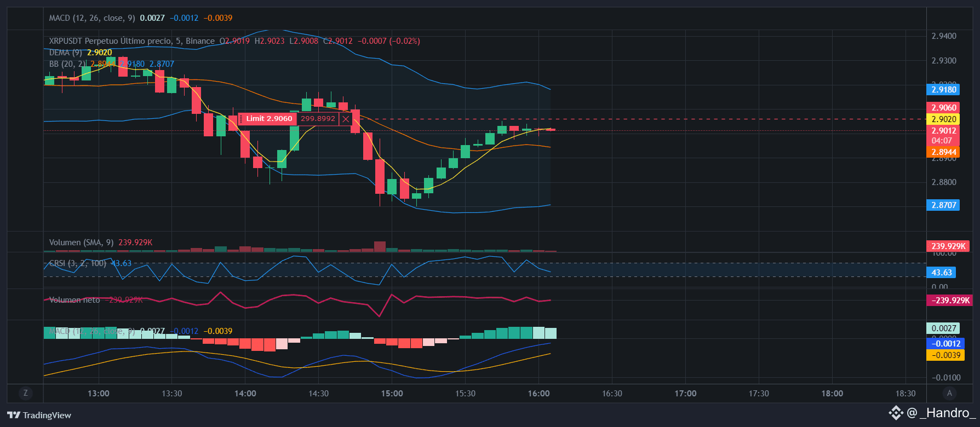The image size is (980, 427).
Task: Select the CRSI (3, 2, 100) indicator legend
Action: tap(78, 263)
